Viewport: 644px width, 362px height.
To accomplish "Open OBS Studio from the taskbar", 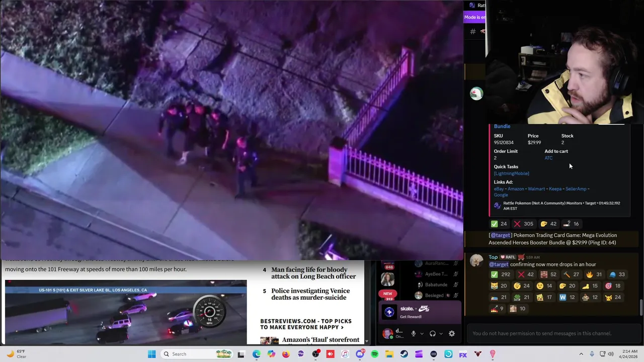I will tap(315, 354).
